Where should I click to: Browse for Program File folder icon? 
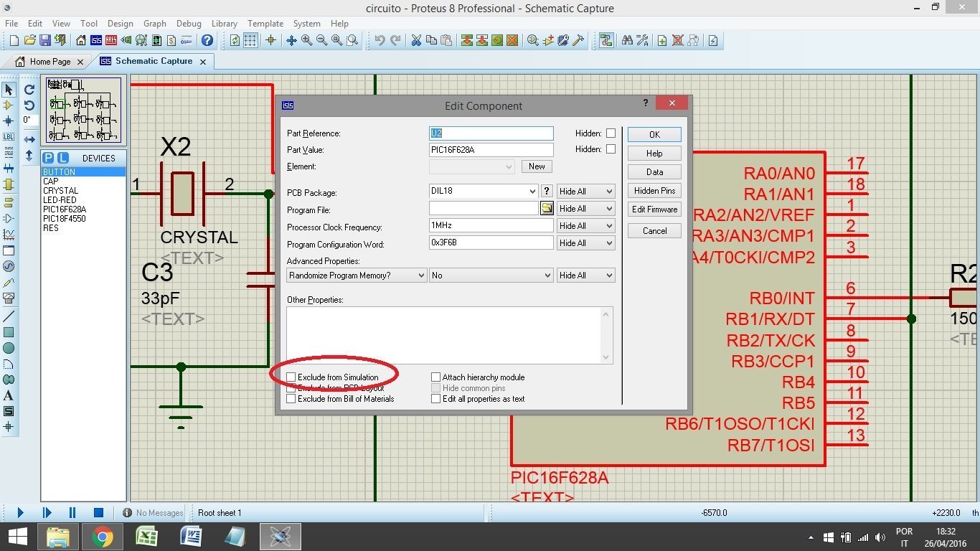click(547, 208)
